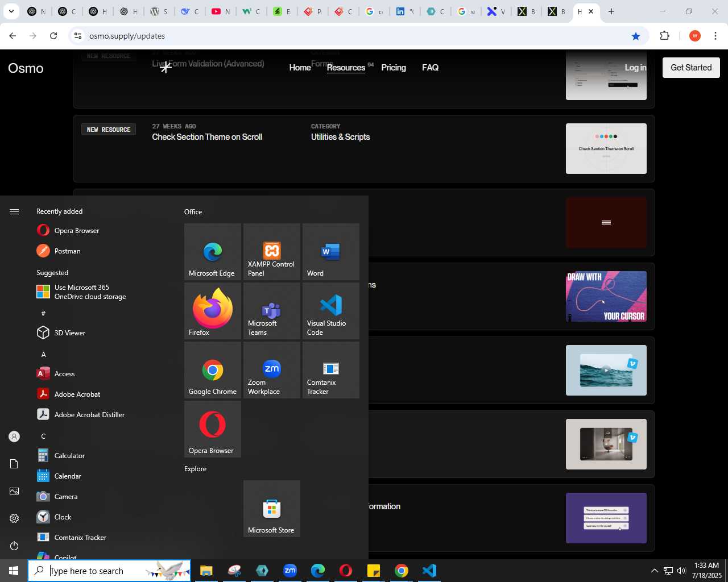Go to Home in Osmo navigation
The height and width of the screenshot is (582, 728).
[x=300, y=68]
